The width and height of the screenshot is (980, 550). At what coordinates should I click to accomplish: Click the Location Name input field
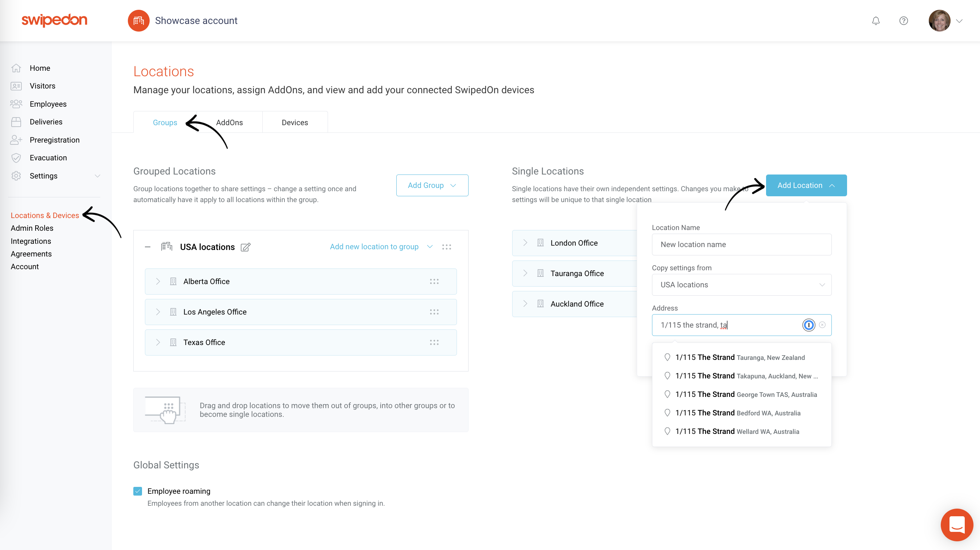tap(741, 245)
